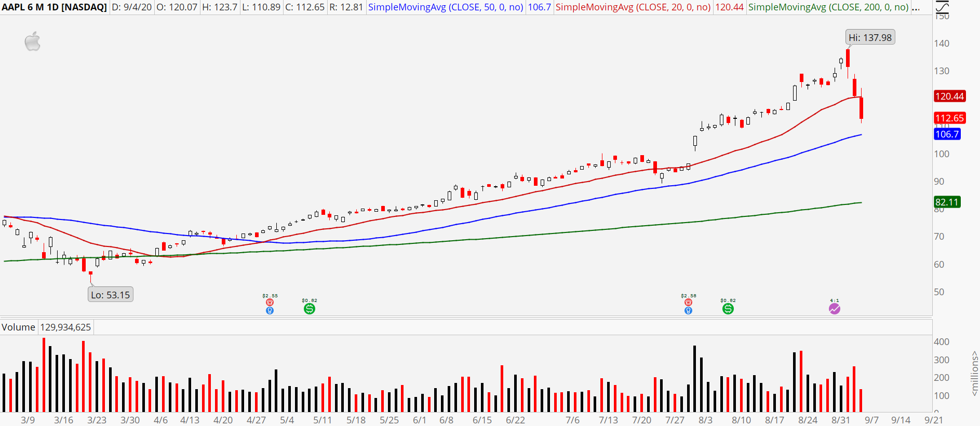
Task: Click the 400 level on the volume axis
Action: (942, 342)
